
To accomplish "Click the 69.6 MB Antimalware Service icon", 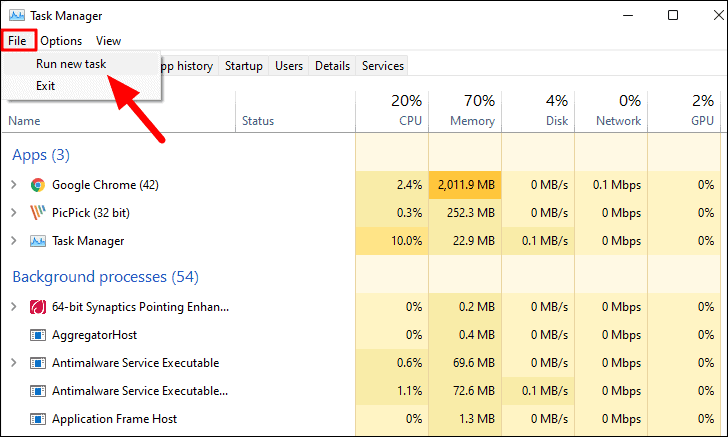I will pyautogui.click(x=38, y=363).
